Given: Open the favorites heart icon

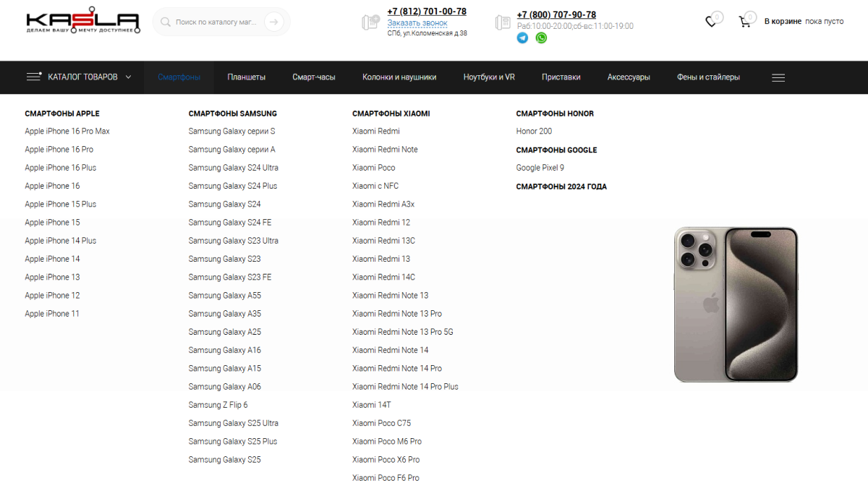Looking at the screenshot, I should click(x=711, y=22).
